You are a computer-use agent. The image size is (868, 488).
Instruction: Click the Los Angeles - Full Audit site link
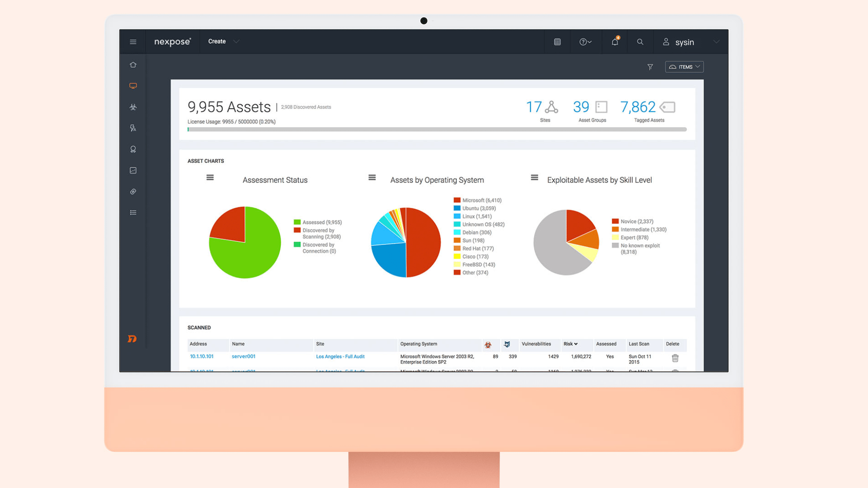click(340, 356)
